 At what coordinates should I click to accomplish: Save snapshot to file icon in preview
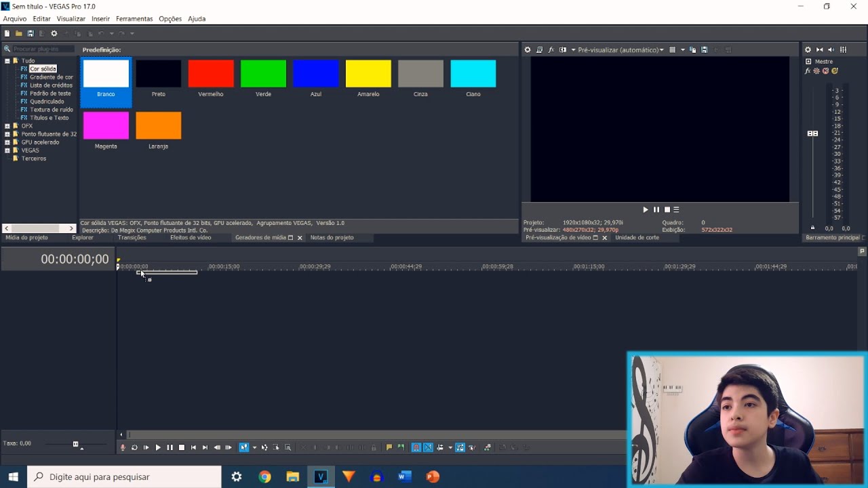[x=705, y=49]
